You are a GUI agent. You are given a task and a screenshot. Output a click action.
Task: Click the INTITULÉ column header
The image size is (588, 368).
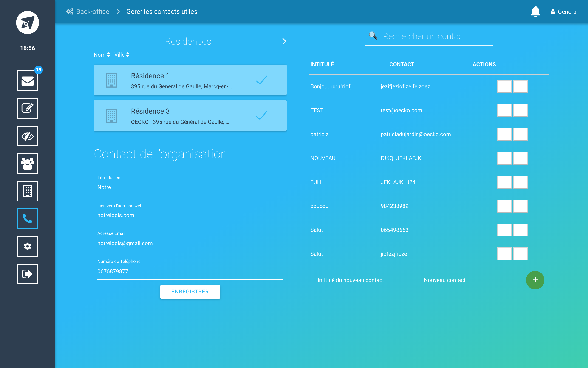tap(322, 64)
